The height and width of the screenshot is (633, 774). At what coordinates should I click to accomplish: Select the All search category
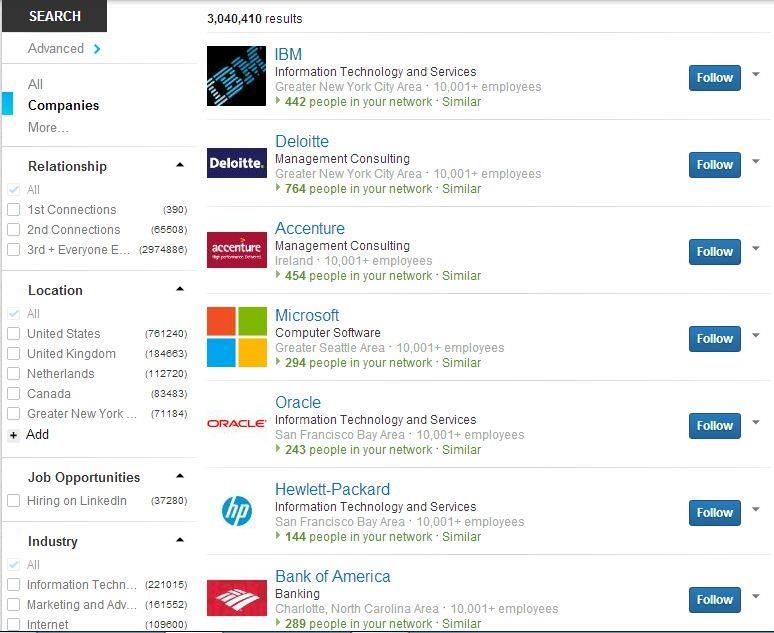point(35,84)
